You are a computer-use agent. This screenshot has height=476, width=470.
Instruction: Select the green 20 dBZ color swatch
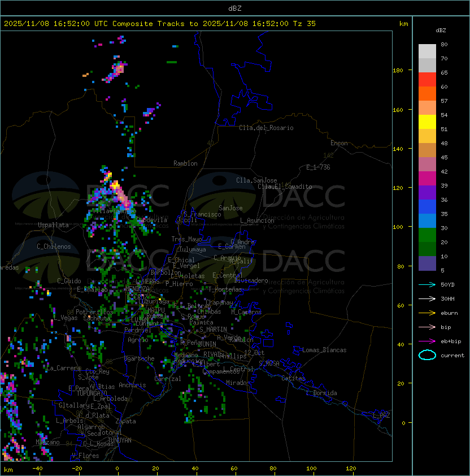tap(427, 235)
